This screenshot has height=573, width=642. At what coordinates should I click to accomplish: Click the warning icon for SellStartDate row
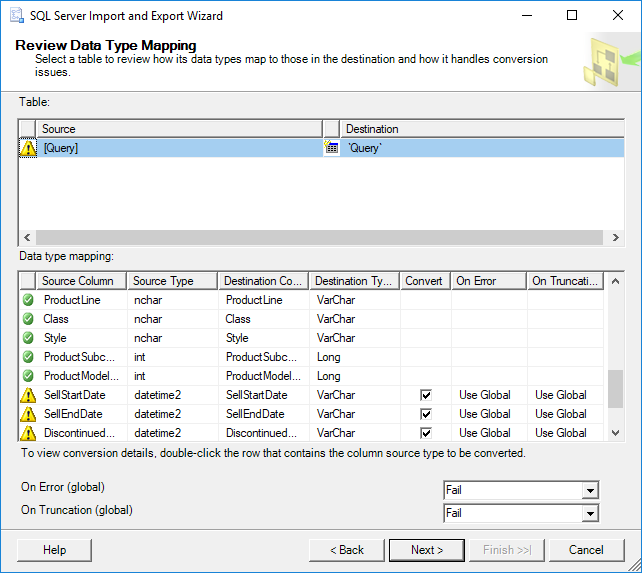(28, 395)
